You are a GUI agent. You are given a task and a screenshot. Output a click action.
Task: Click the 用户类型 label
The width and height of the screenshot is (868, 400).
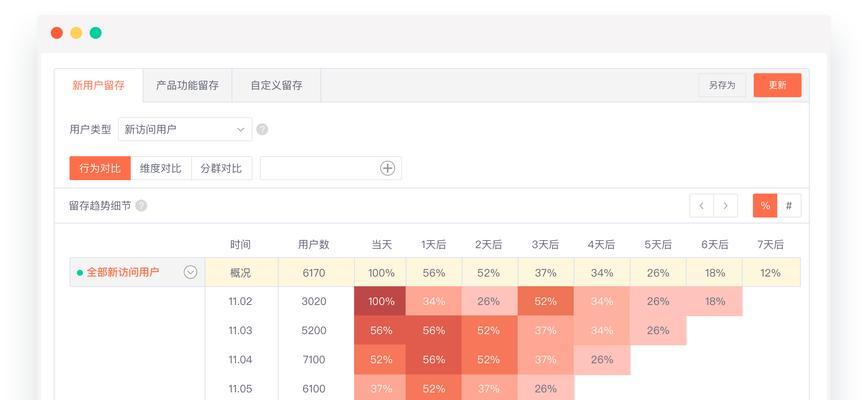click(x=90, y=129)
